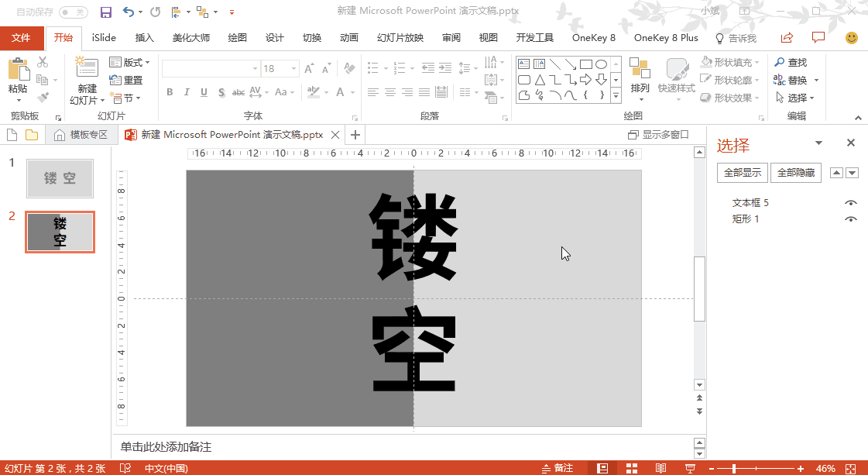The width and height of the screenshot is (868, 475).
Task: Click the 全部隐藏 button in the Selection pane
Action: (795, 172)
